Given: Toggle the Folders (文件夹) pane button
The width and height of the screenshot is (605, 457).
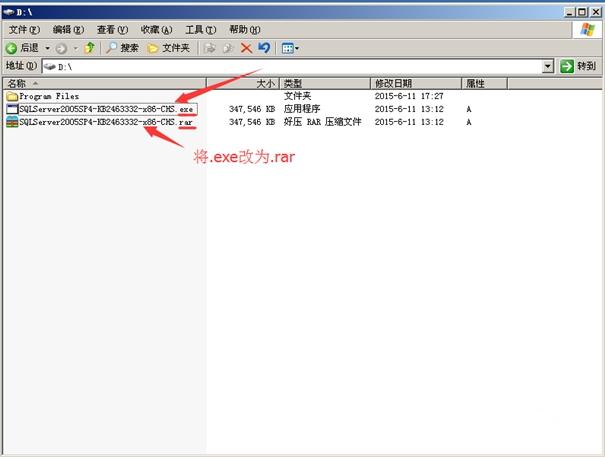Looking at the screenshot, I should point(169,48).
